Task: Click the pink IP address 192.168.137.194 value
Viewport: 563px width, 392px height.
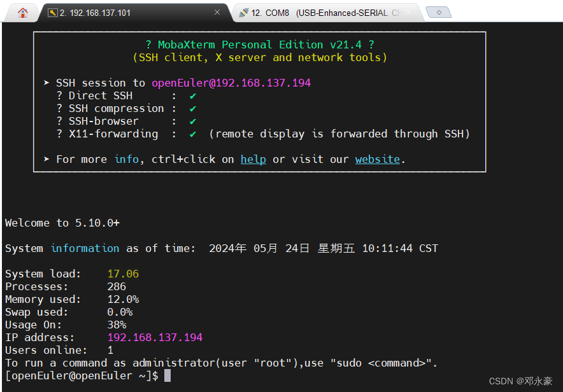Action: pyautogui.click(x=155, y=337)
